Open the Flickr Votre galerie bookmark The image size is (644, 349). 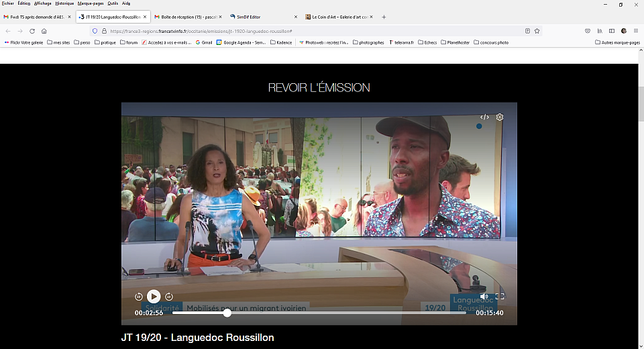[x=23, y=42]
